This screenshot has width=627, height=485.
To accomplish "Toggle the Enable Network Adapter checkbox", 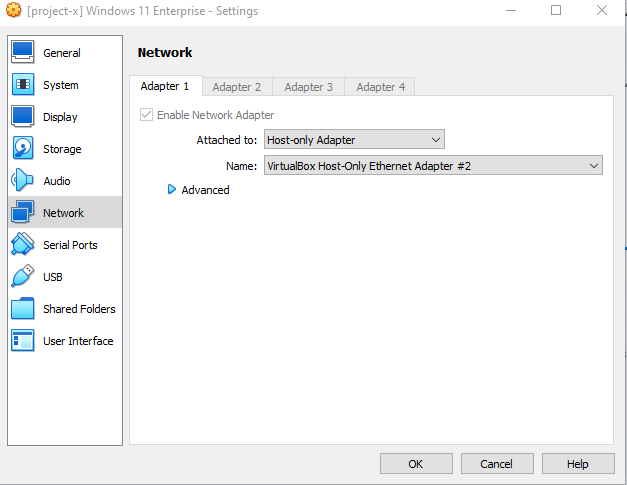I will (147, 115).
